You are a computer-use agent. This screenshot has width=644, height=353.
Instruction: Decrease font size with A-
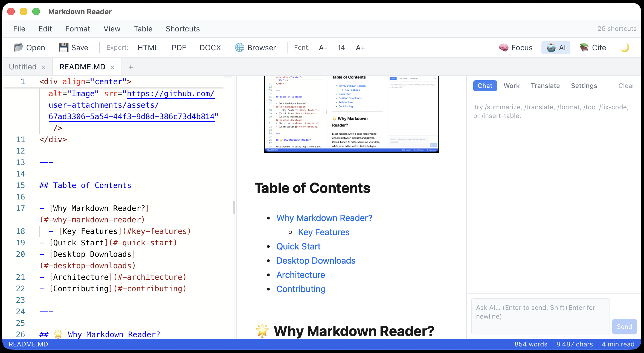click(x=323, y=48)
